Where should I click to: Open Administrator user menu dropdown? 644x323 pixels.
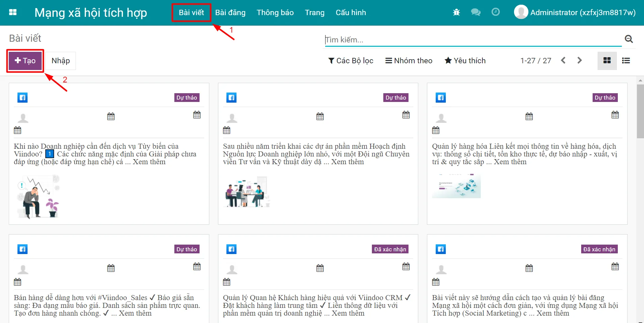[575, 12]
